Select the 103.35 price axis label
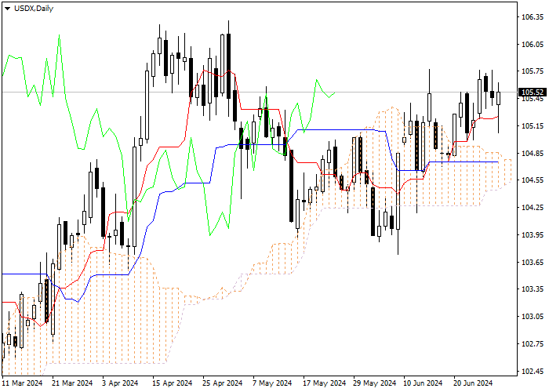This screenshot has height=392, width=549. 533,289
